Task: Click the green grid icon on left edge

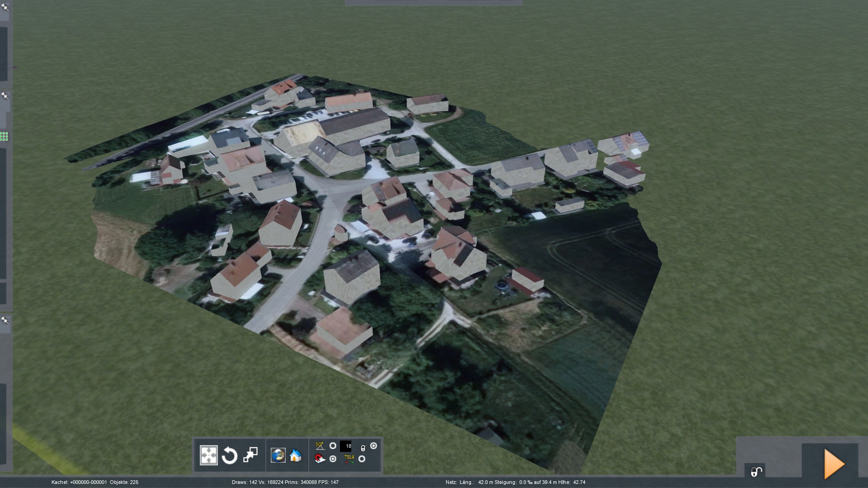Action: click(4, 136)
